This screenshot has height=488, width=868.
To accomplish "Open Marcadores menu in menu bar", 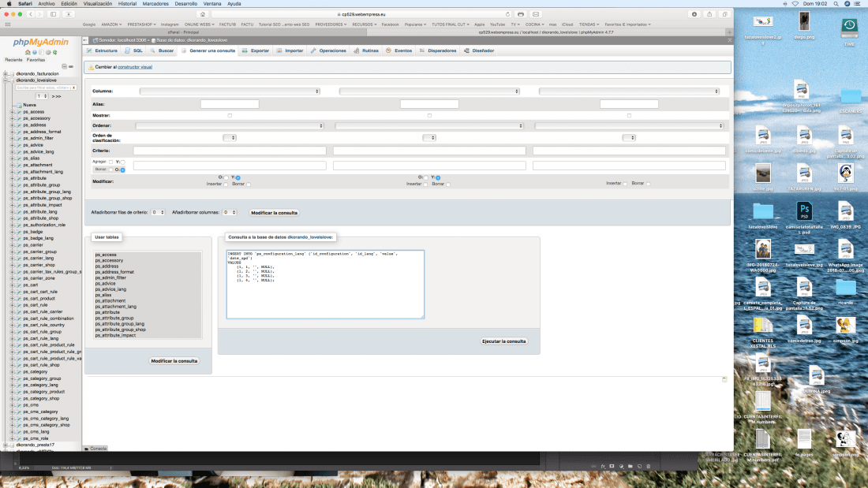I will (155, 3).
